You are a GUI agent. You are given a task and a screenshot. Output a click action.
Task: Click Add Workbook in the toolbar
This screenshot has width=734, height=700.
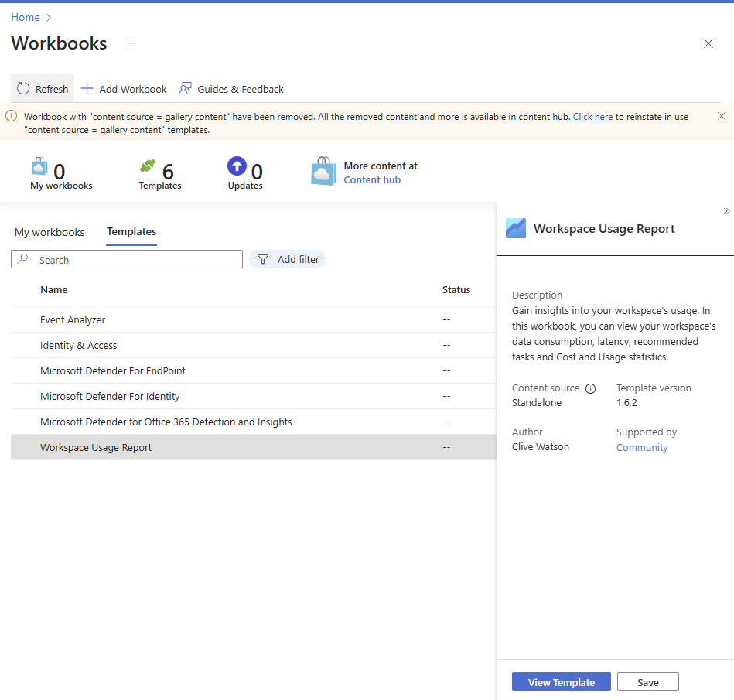(x=124, y=89)
